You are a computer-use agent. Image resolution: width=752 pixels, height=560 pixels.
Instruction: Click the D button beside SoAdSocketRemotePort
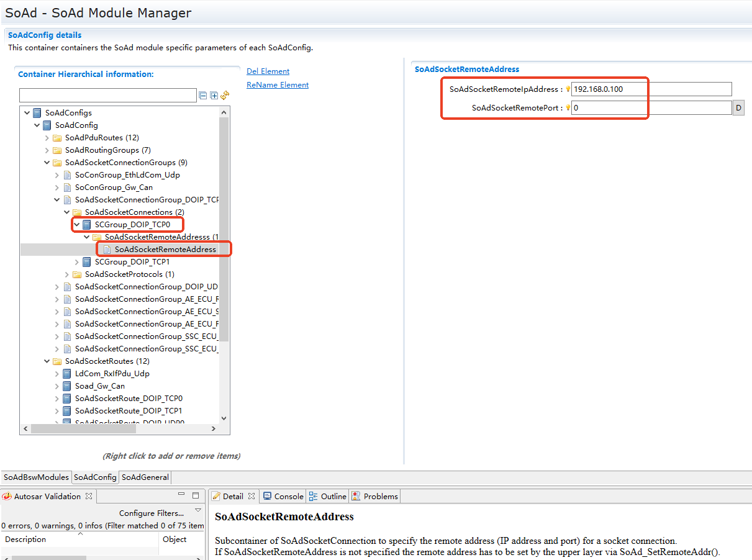[738, 107]
